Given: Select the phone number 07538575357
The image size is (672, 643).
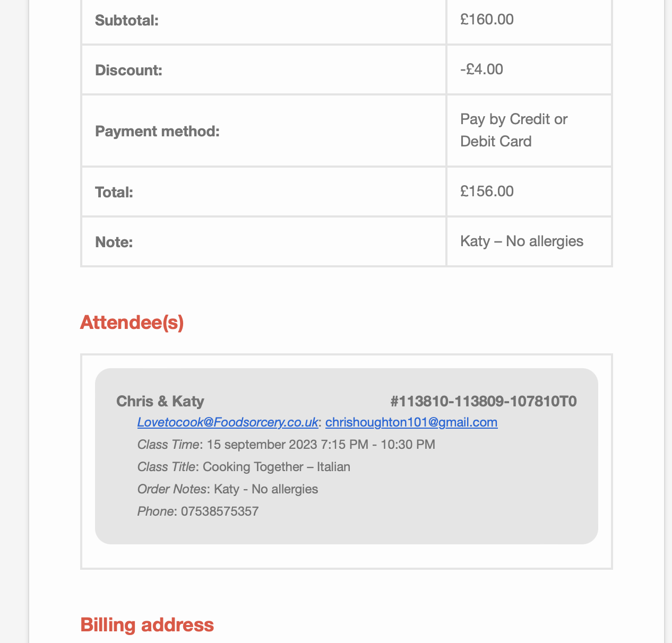Looking at the screenshot, I should tap(220, 511).
